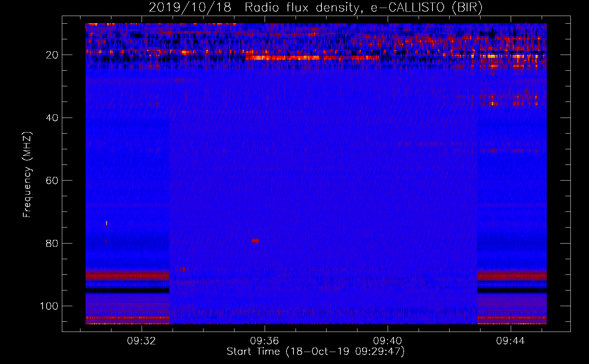Click the 80 frequency tick label
Viewport: 589px width, 364px height.
coord(52,243)
